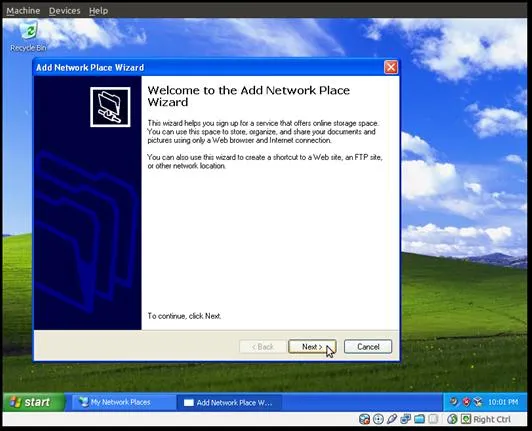Click the VirtualBox hard disk activity icon
This screenshot has height=431, width=532.
[x=364, y=419]
